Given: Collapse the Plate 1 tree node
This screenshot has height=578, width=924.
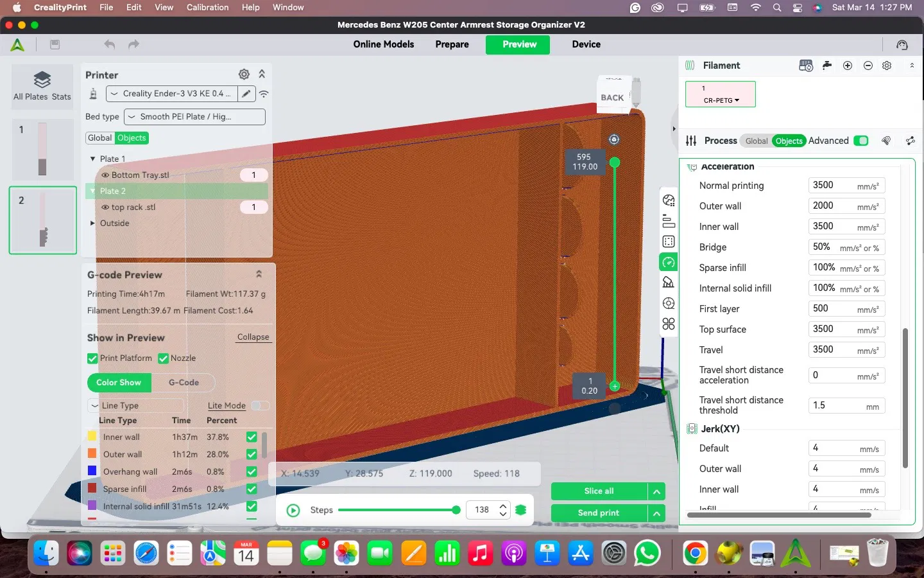Looking at the screenshot, I should click(92, 159).
